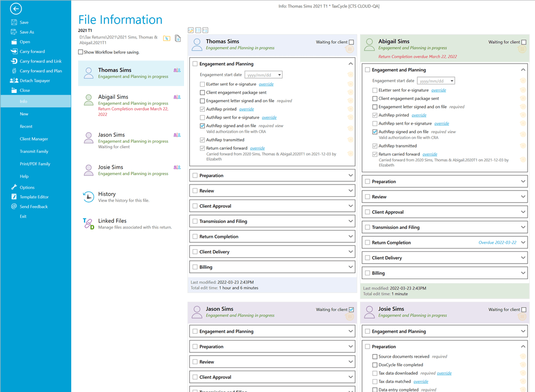Open Linked Files chain icon
This screenshot has height=392, width=535.
click(x=88, y=224)
